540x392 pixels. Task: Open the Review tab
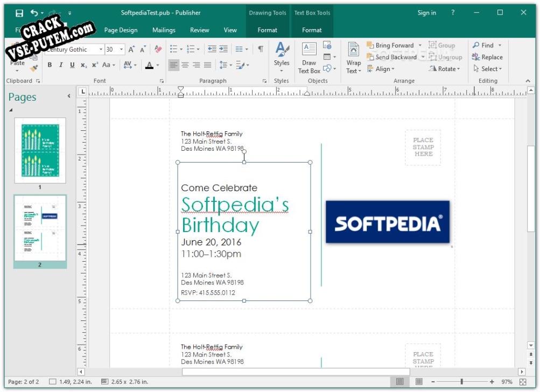pyautogui.click(x=200, y=30)
